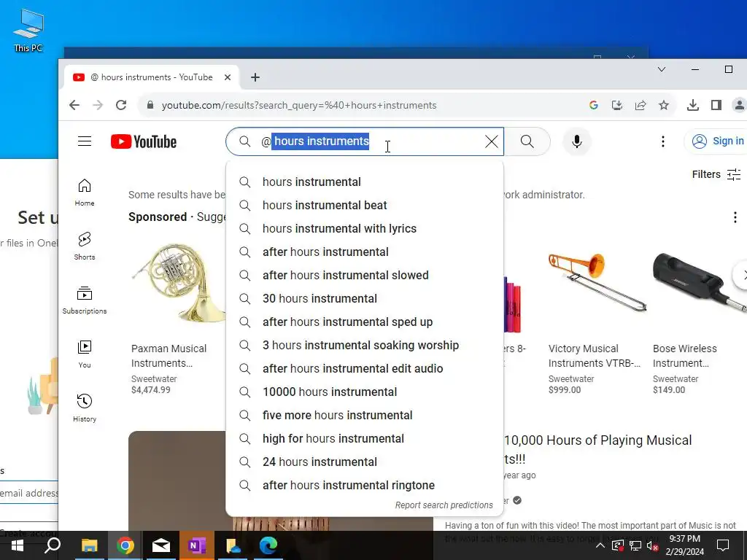This screenshot has height=560, width=747.
Task: Open Subscriptions in the sidebar
Action: tap(85, 300)
